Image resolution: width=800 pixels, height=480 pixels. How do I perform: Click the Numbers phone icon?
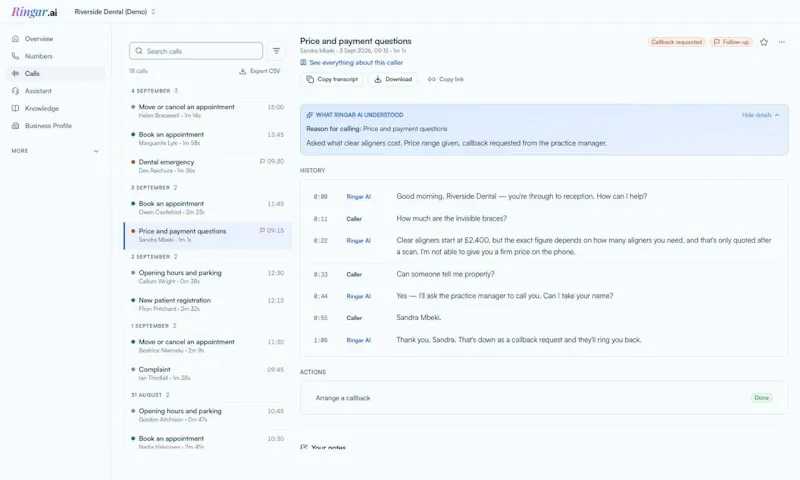point(15,56)
